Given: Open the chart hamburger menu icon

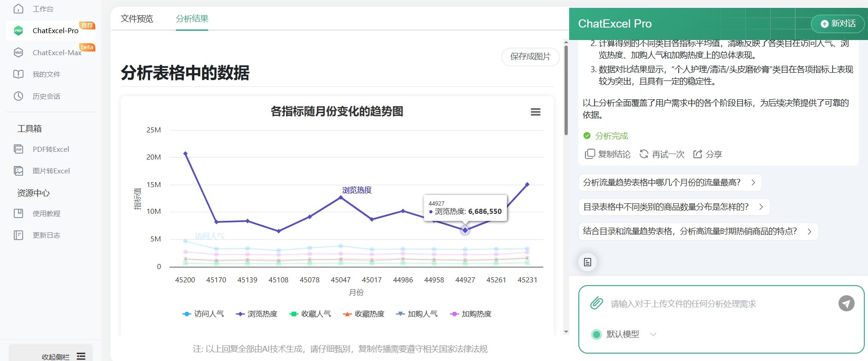Looking at the screenshot, I should pyautogui.click(x=535, y=112).
